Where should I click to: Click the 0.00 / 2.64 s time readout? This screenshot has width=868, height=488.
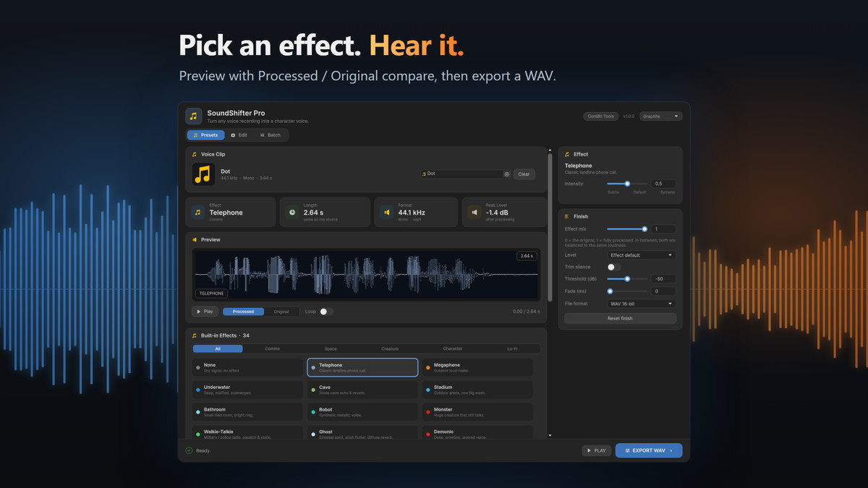[x=526, y=312]
